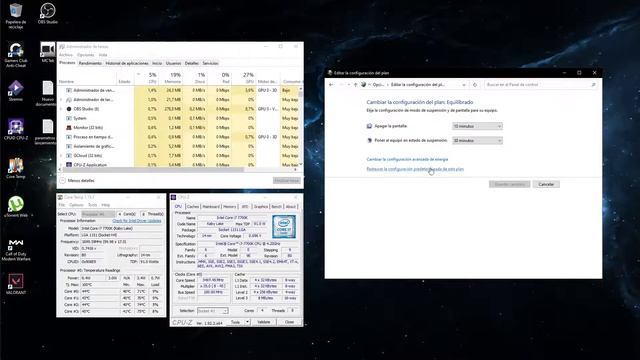The height and width of the screenshot is (360, 640).
Task: Launch Call of Duty Modern Warfare shortcut
Action: (x=16, y=249)
